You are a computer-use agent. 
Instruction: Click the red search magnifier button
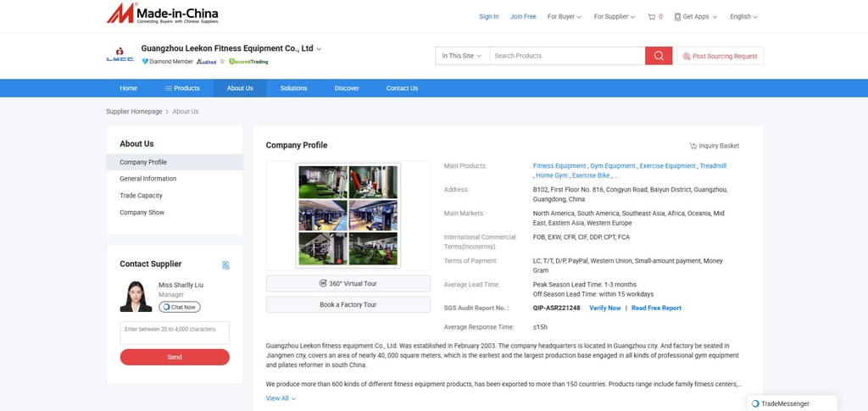point(659,56)
